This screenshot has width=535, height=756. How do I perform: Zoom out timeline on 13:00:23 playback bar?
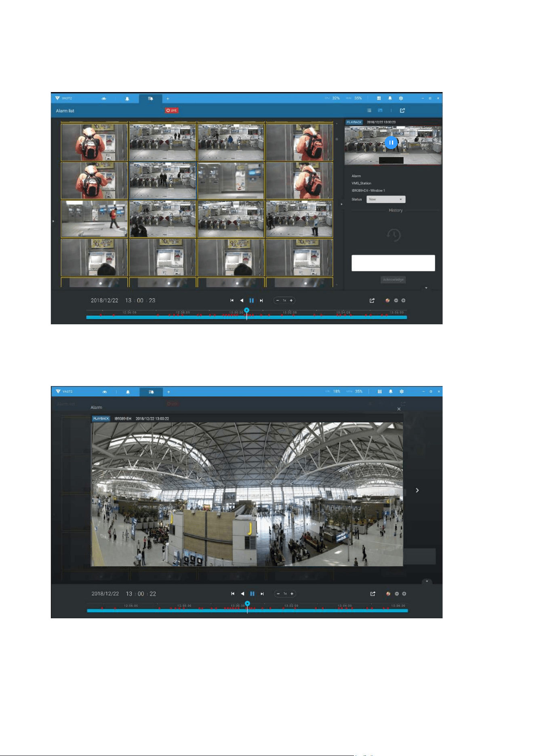pos(396,300)
